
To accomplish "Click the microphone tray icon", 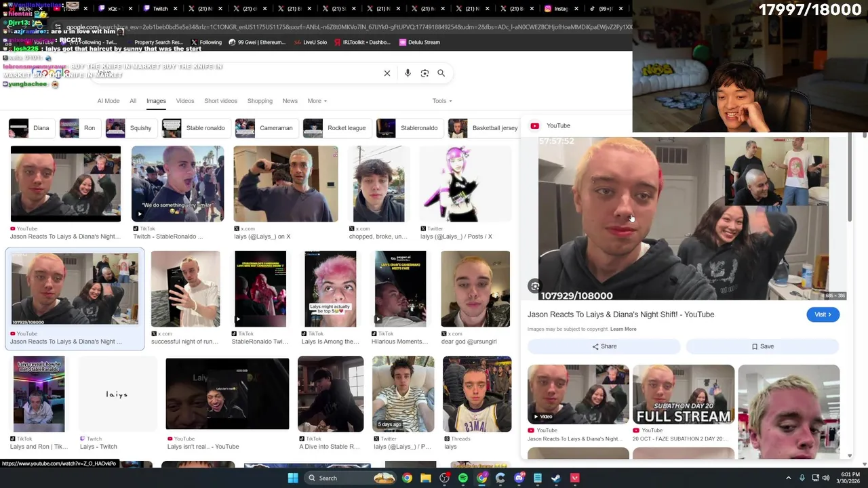I will point(802,478).
